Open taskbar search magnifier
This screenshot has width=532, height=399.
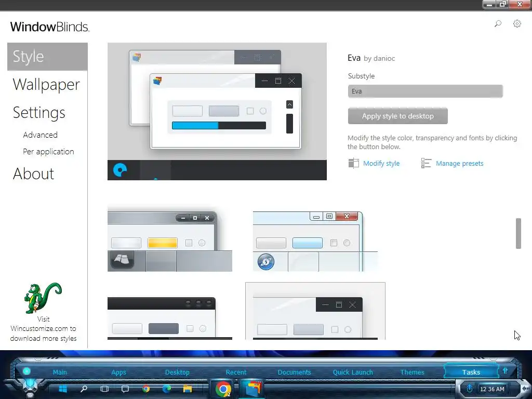pos(84,389)
